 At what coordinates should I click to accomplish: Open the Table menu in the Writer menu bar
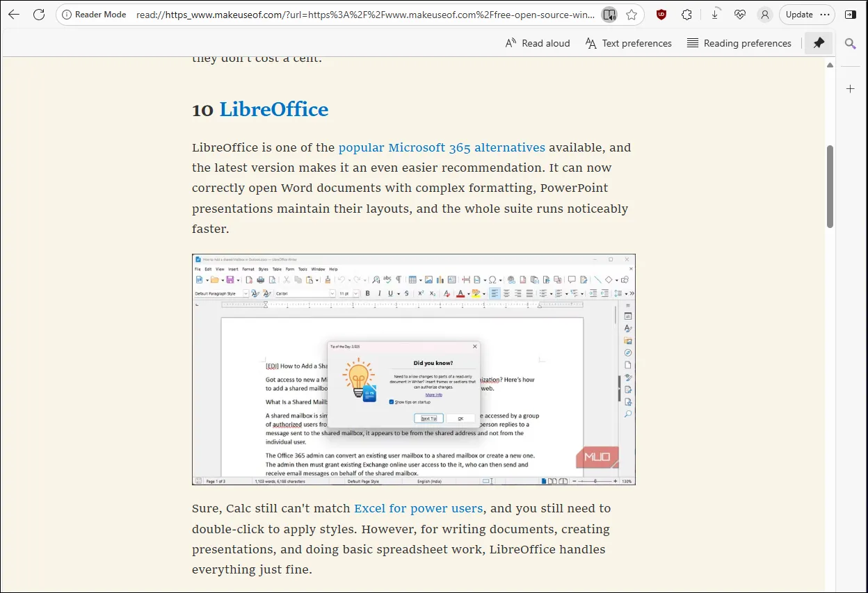click(277, 269)
